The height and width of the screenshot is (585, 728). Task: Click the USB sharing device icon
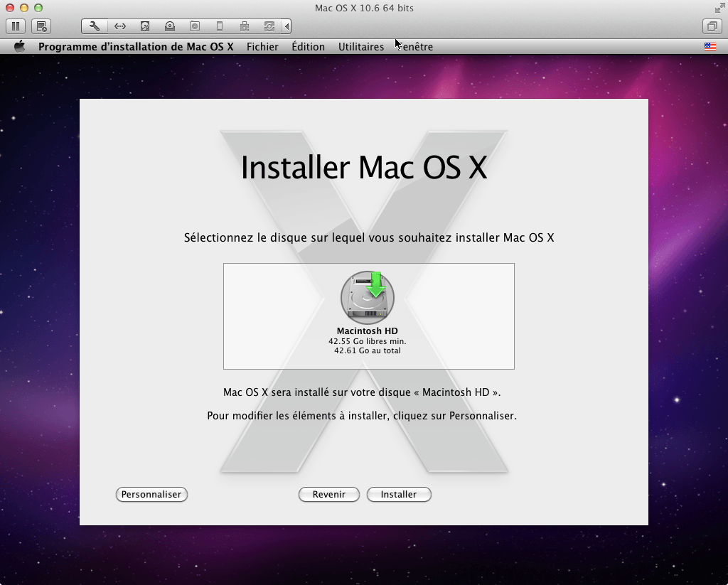(x=245, y=26)
